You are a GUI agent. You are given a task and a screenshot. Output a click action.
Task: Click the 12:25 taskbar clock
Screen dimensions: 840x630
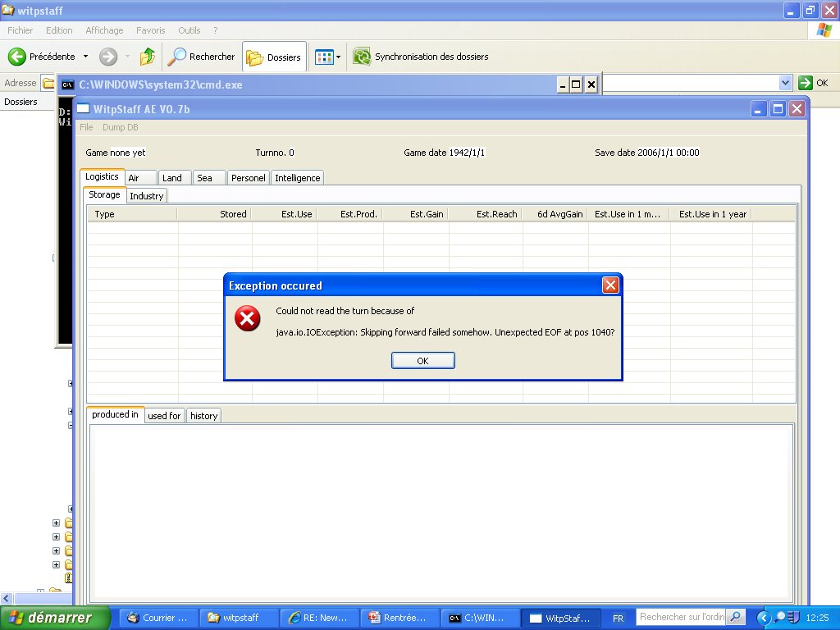[818, 619]
